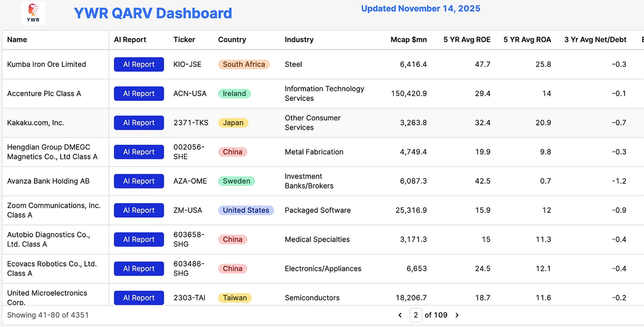Image resolution: width=644 pixels, height=327 pixels.
Task: Select the KIO-JSE ticker cell
Action: 187,64
